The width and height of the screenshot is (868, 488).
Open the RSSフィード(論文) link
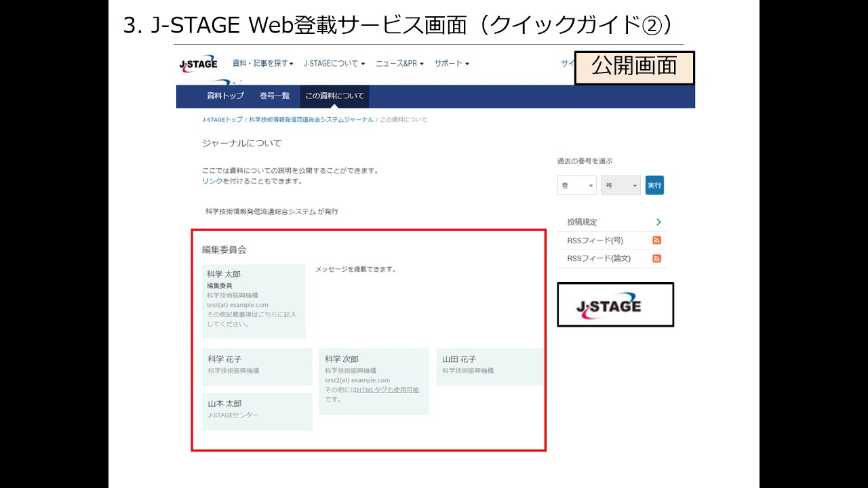point(599,258)
